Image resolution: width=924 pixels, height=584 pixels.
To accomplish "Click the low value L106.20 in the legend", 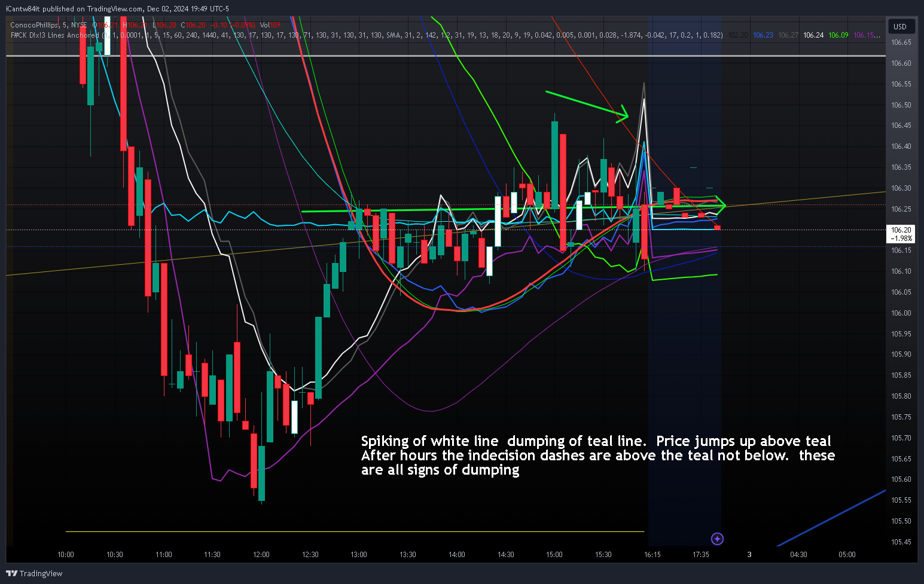I will pos(164,25).
